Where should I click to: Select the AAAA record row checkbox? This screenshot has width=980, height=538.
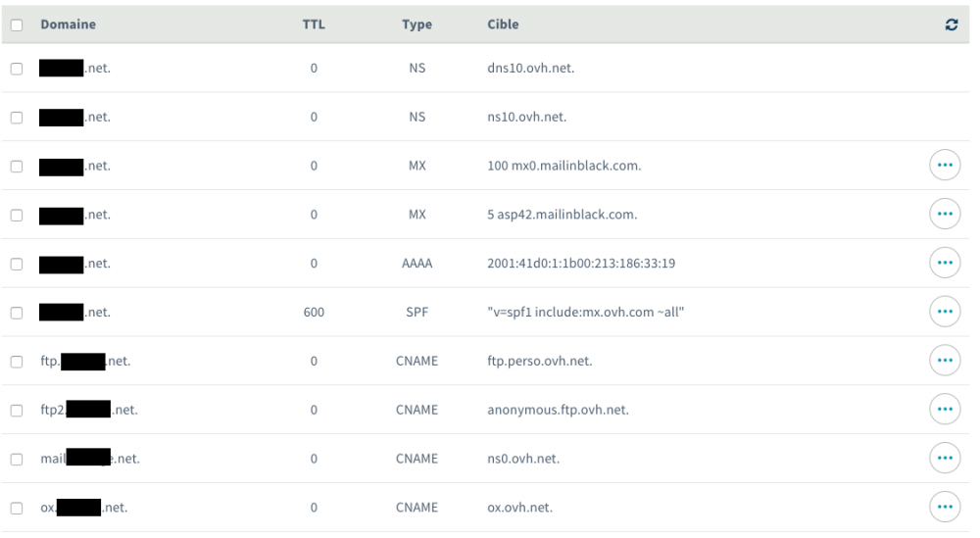pos(17,264)
